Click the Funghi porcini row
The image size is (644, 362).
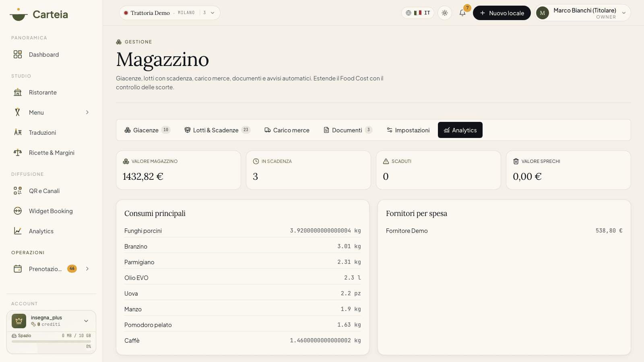click(x=243, y=231)
